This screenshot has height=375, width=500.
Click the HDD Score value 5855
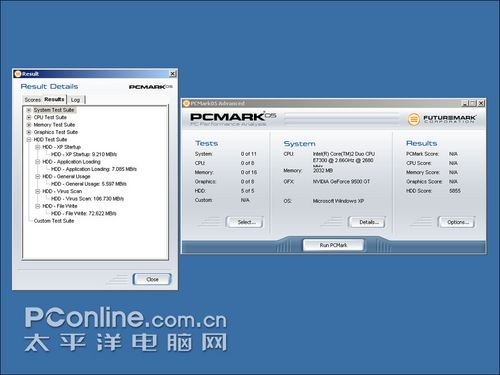tap(455, 191)
